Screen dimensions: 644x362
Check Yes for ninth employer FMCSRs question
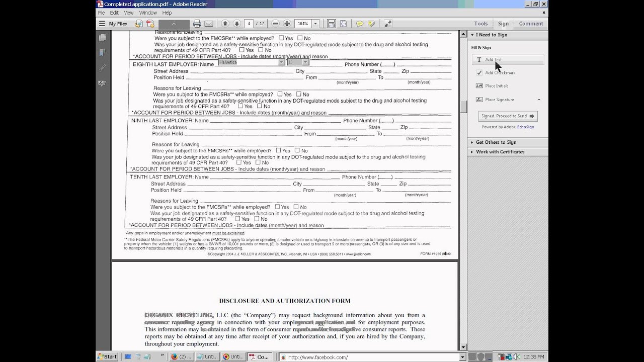click(x=278, y=150)
